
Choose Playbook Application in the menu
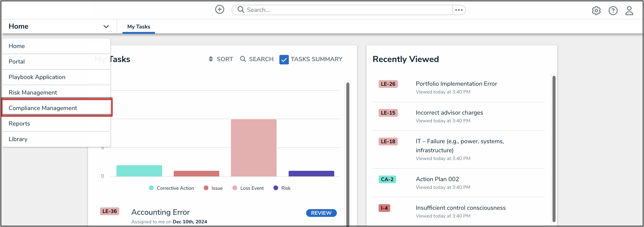click(37, 77)
